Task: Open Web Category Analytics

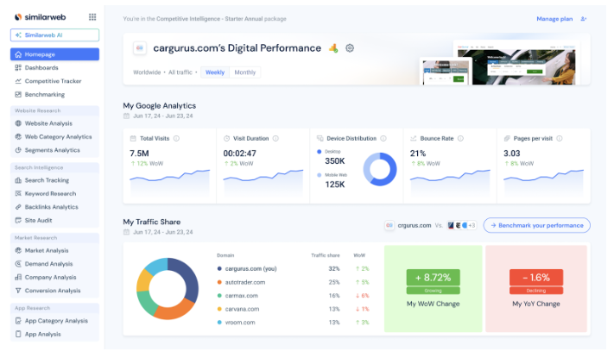Action: (54, 136)
